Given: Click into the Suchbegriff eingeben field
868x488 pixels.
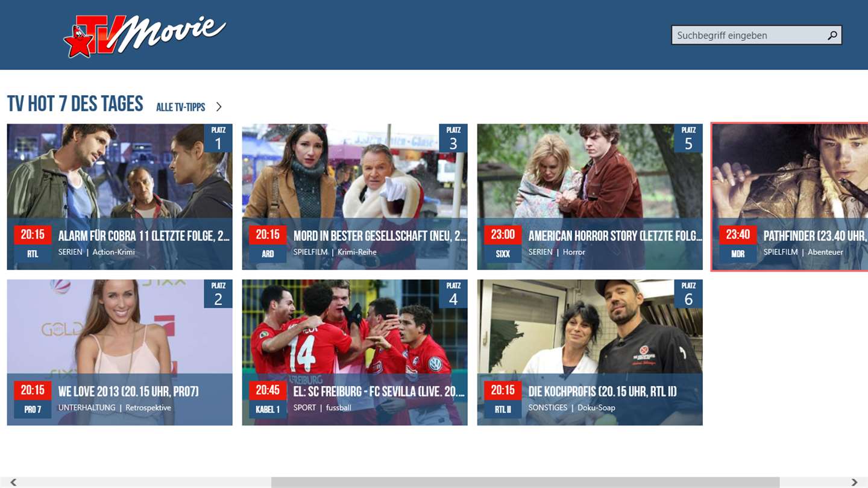Looking at the screenshot, I should pos(756,35).
